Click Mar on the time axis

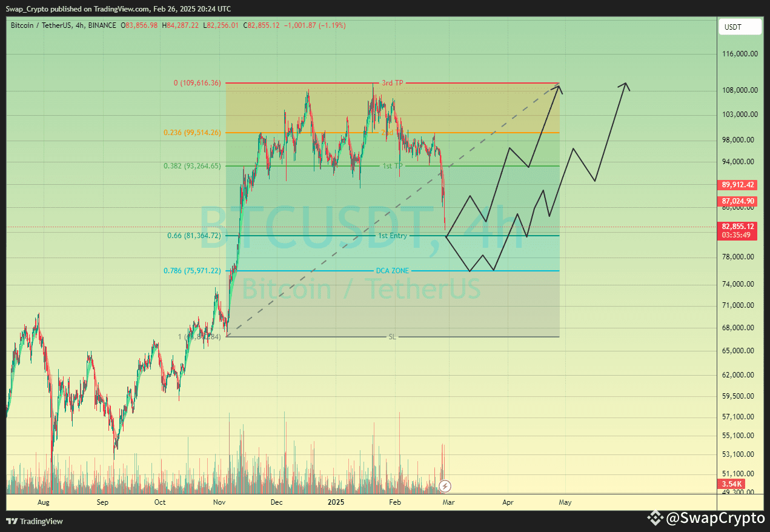pyautogui.click(x=448, y=502)
